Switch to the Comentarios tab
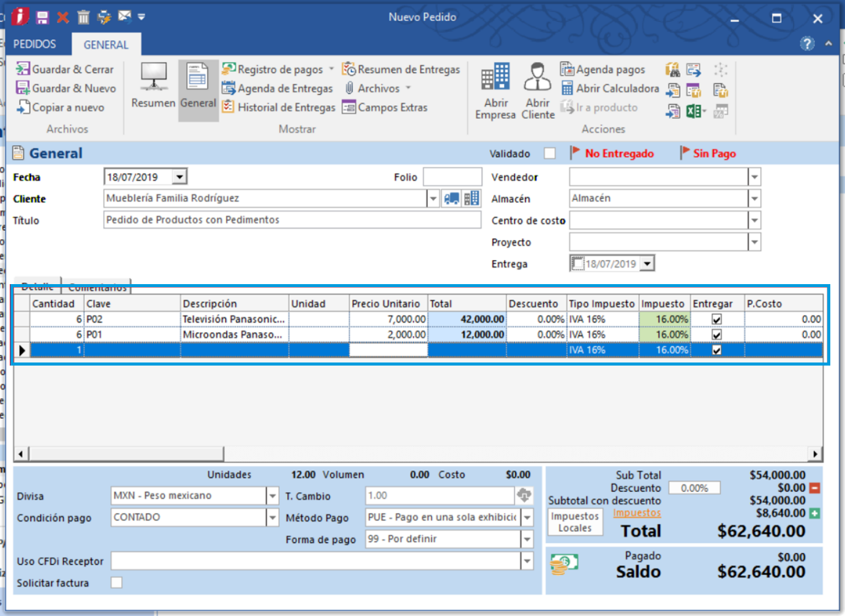845x616 pixels. pyautogui.click(x=97, y=286)
